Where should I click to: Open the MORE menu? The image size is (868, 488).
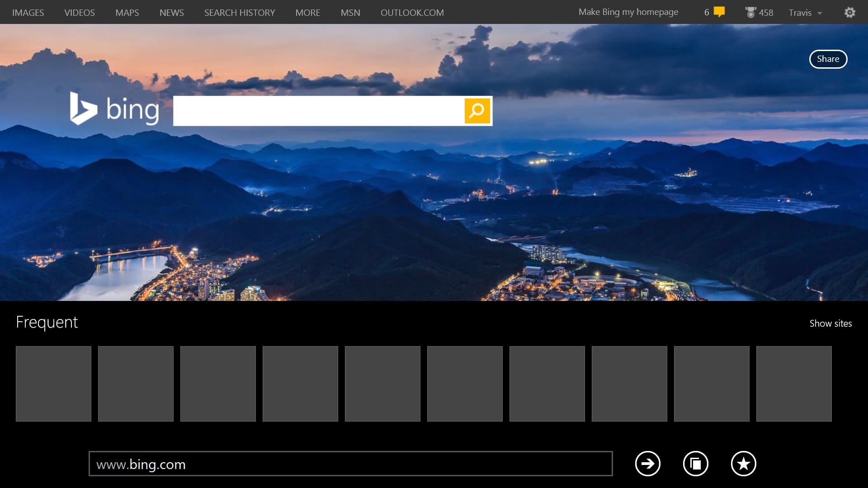(307, 12)
